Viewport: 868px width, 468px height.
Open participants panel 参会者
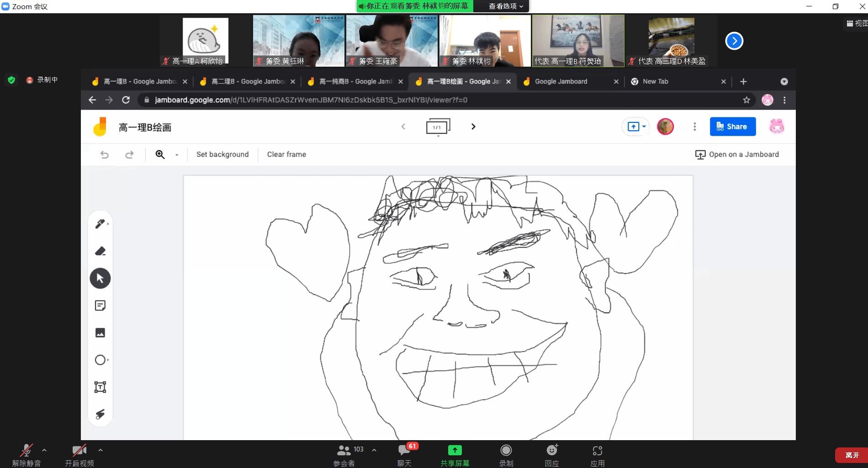pos(345,455)
